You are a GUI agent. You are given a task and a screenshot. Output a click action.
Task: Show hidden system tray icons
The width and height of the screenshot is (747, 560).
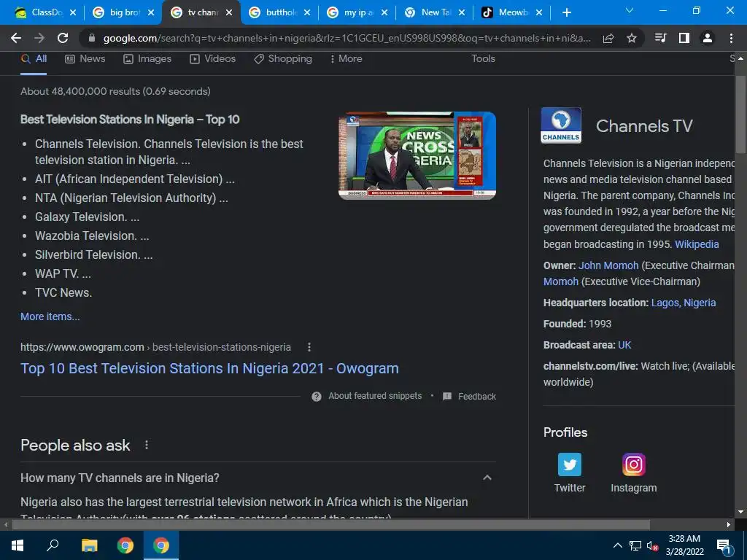click(x=617, y=545)
